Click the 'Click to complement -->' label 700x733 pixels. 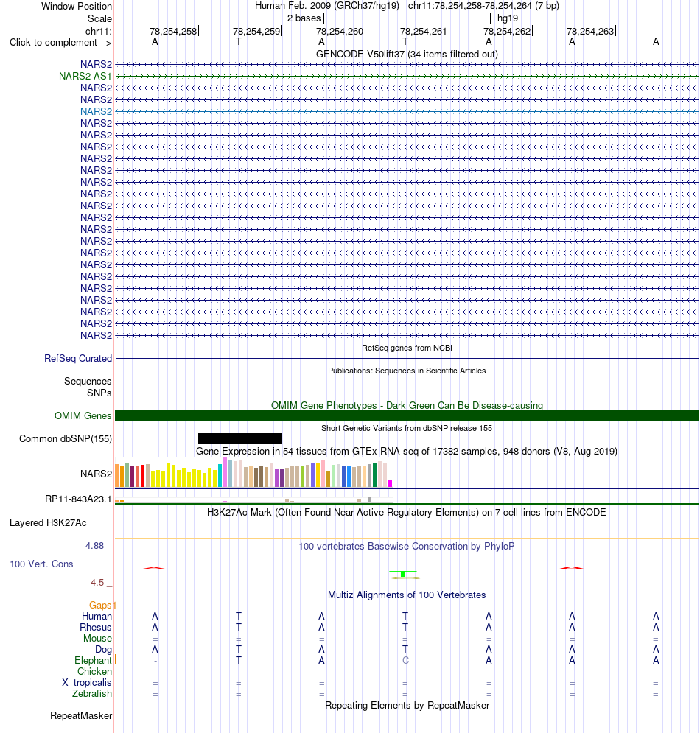(60, 43)
